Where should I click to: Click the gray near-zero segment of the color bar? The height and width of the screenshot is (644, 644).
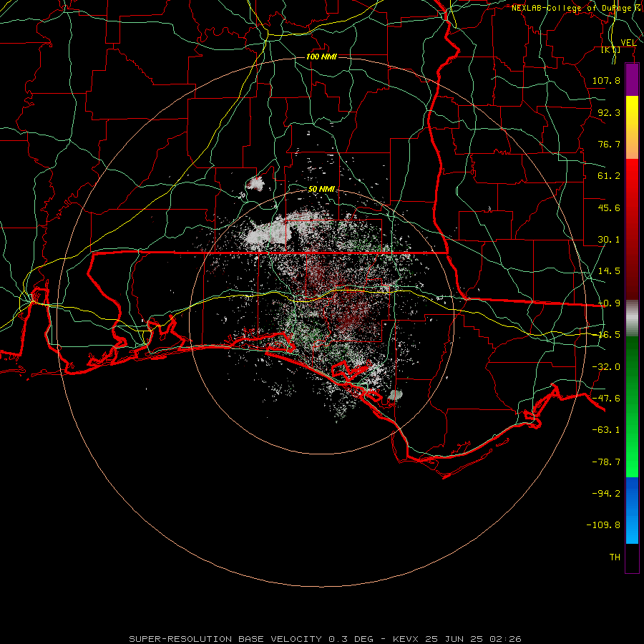tap(632, 318)
